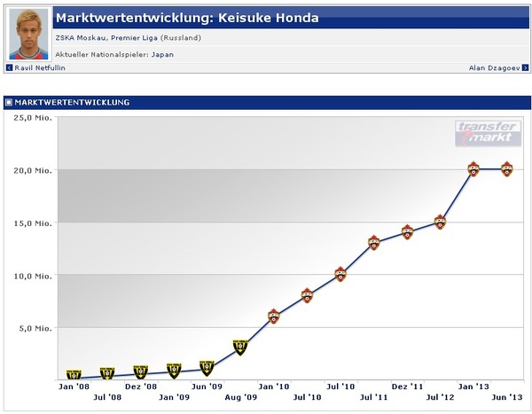This screenshot has height=414, width=532.
Task: Select the Jul '11 CSKA crest marker
Action: [374, 243]
